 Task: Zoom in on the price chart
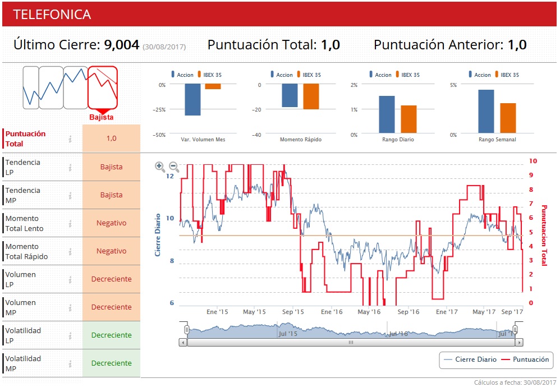[160, 167]
